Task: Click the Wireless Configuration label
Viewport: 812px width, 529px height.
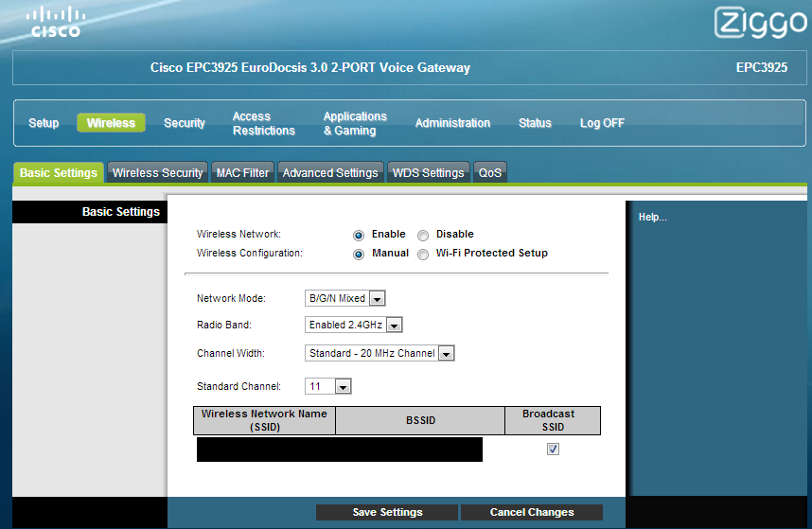Action: (250, 253)
